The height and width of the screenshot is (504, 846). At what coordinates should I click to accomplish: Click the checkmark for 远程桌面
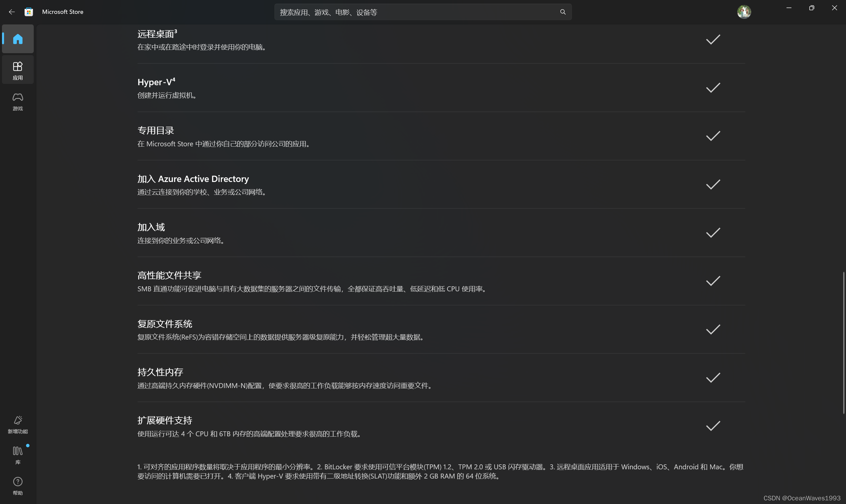[x=713, y=40]
